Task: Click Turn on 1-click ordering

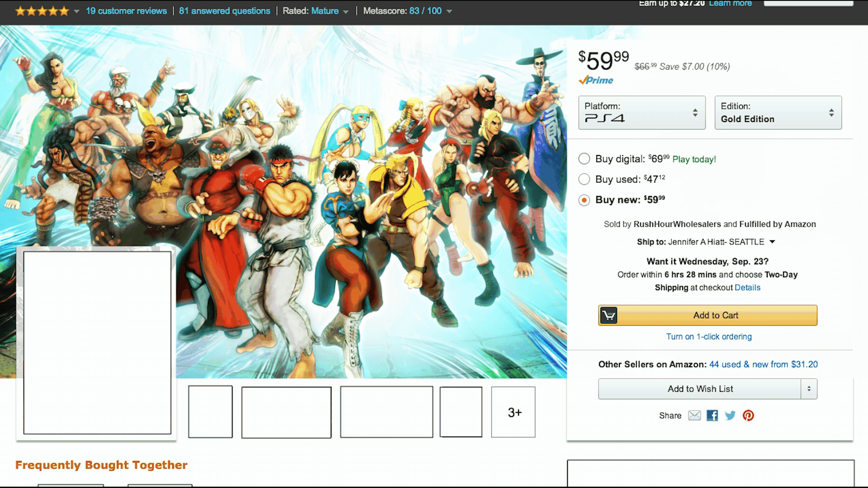Action: pyautogui.click(x=708, y=337)
